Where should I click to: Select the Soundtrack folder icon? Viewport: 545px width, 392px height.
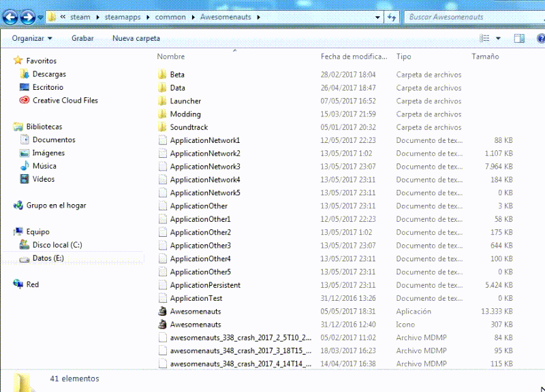pos(162,127)
